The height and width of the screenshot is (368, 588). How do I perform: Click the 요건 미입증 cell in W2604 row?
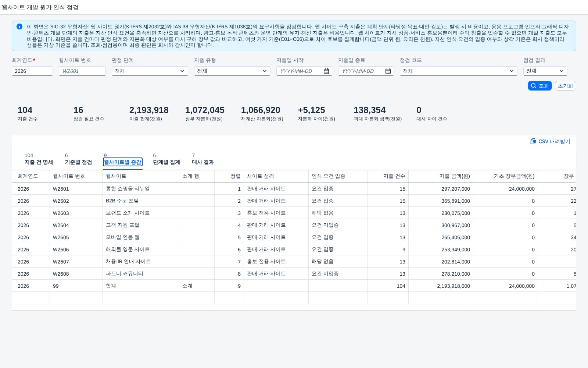click(x=338, y=225)
